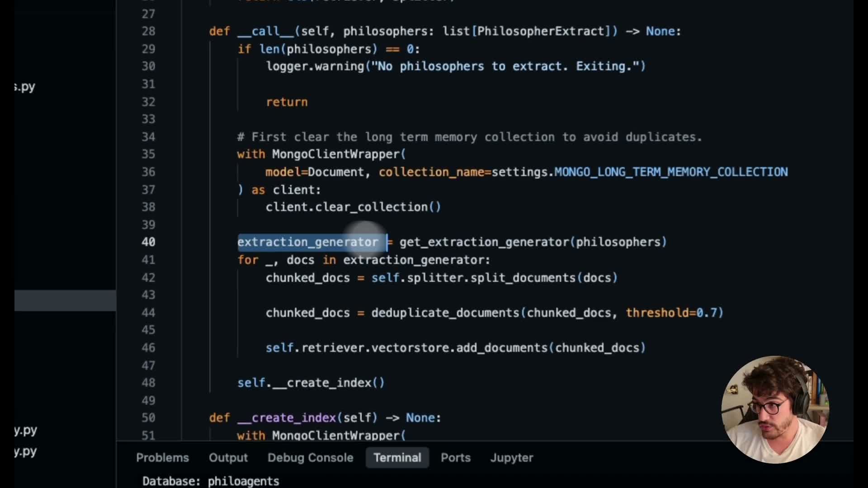
Task: Click the 'Database: philoagents' terminal line
Action: click(211, 481)
